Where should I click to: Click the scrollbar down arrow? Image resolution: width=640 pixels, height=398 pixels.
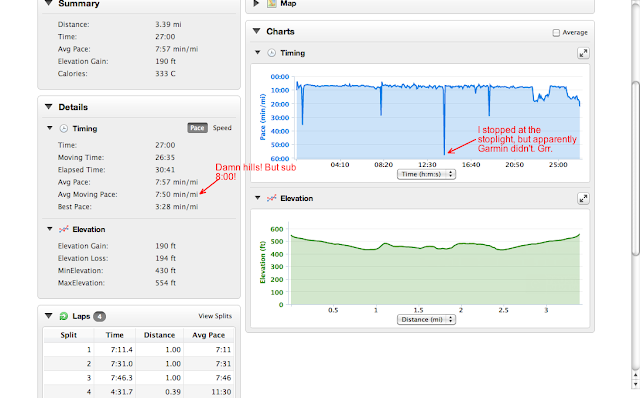pos(636,385)
